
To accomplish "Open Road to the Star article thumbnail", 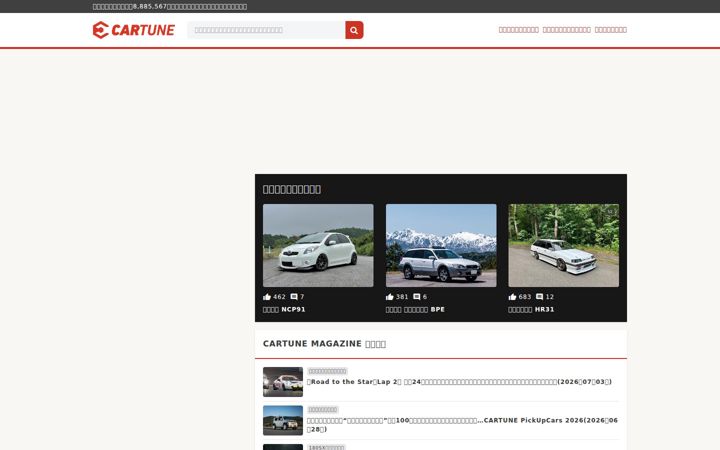I will [x=283, y=382].
